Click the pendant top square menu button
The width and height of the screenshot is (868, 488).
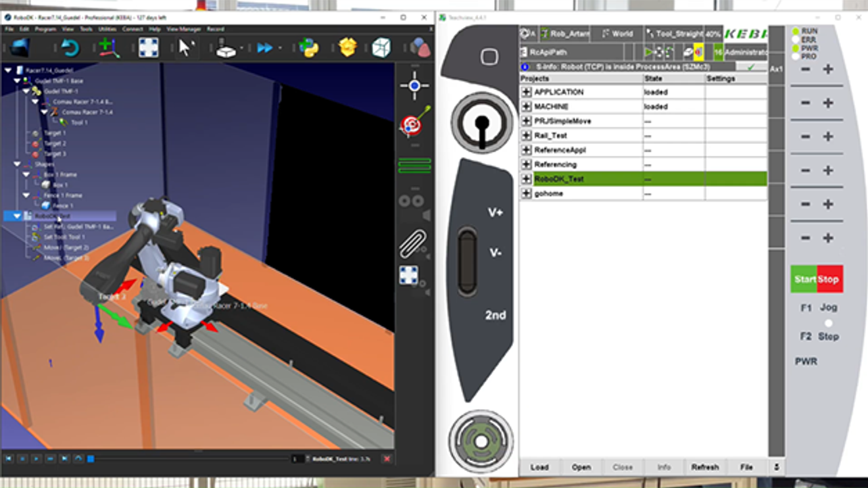pyautogui.click(x=489, y=57)
